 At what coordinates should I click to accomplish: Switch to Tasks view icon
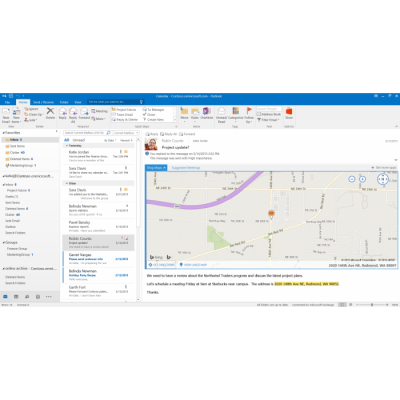(x=38, y=296)
